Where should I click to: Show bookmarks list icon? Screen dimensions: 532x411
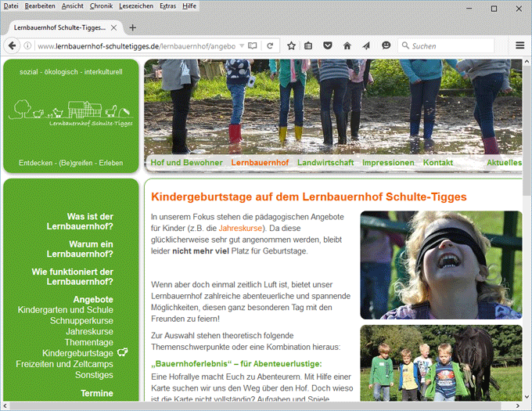click(308, 45)
